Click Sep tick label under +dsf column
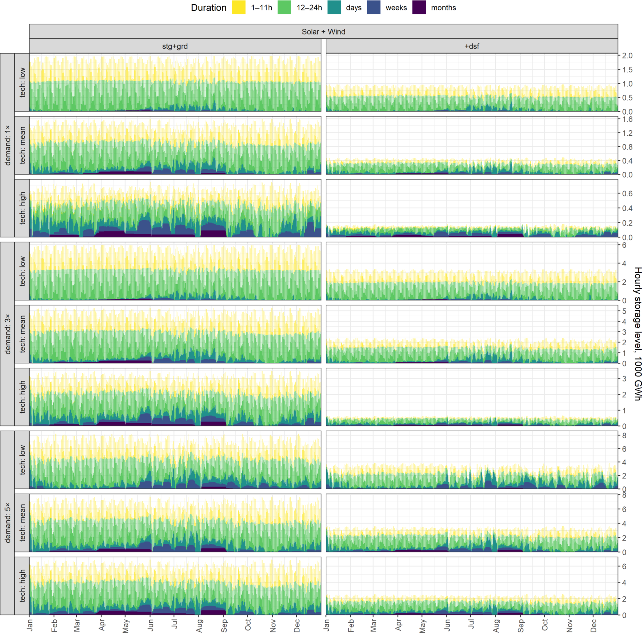The width and height of the screenshot is (644, 644). 521,626
